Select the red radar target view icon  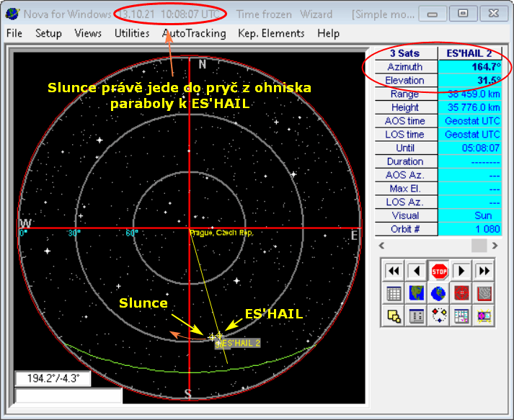(461, 293)
